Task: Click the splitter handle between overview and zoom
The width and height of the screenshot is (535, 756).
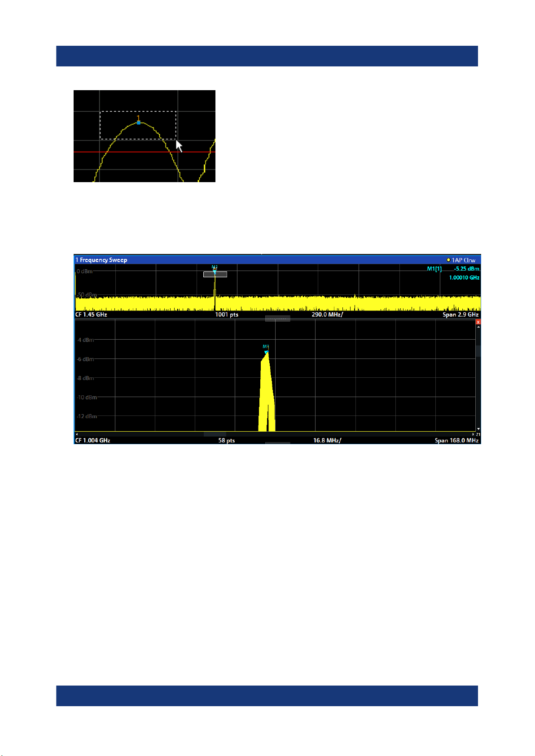Action: (x=277, y=319)
